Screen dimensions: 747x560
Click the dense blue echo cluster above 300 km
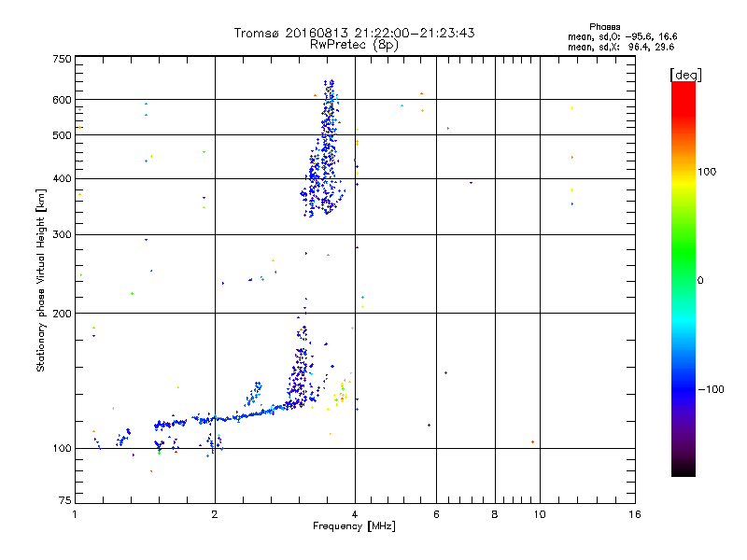point(322,150)
